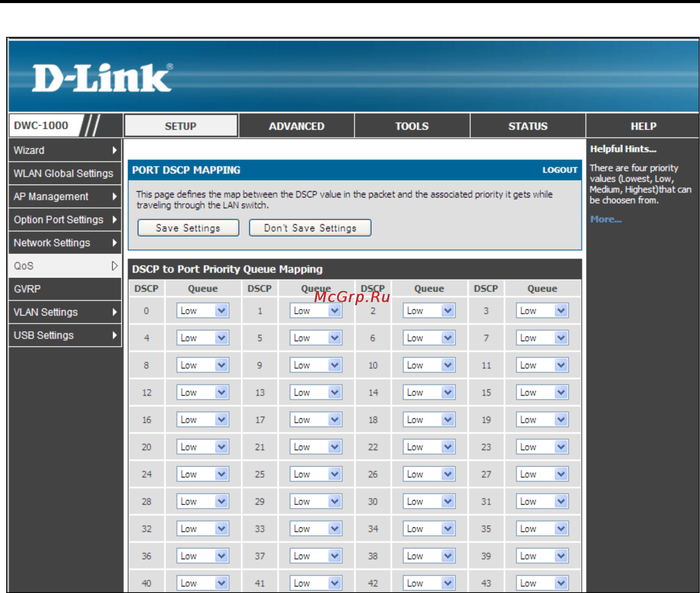
Task: Open queue dropdown for DSCP 13
Action: (316, 392)
